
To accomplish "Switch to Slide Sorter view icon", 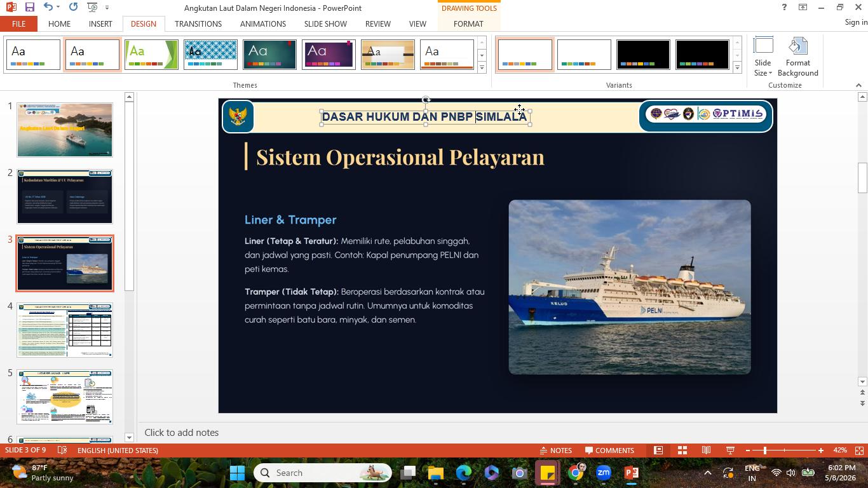I will (682, 451).
